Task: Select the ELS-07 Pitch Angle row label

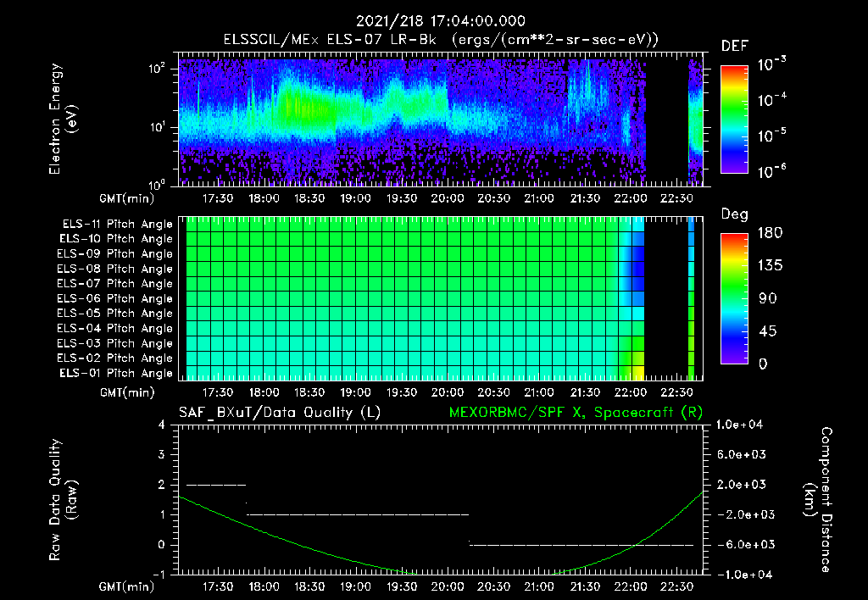Action: (x=115, y=284)
